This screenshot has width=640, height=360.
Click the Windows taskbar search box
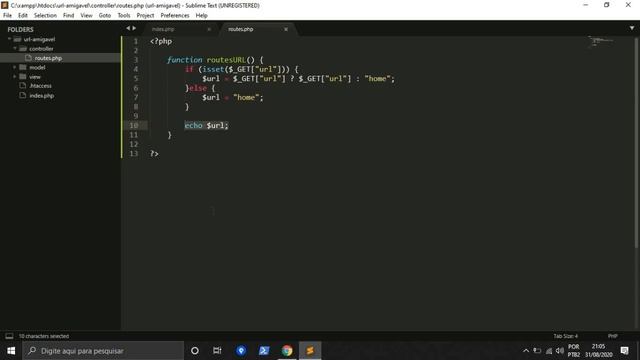pyautogui.click(x=103, y=351)
